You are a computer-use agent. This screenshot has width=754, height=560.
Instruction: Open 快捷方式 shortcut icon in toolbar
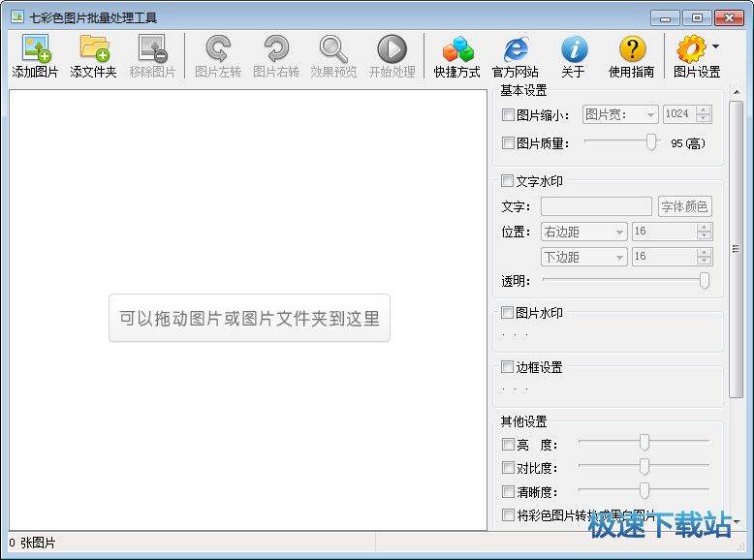pyautogui.click(x=456, y=49)
